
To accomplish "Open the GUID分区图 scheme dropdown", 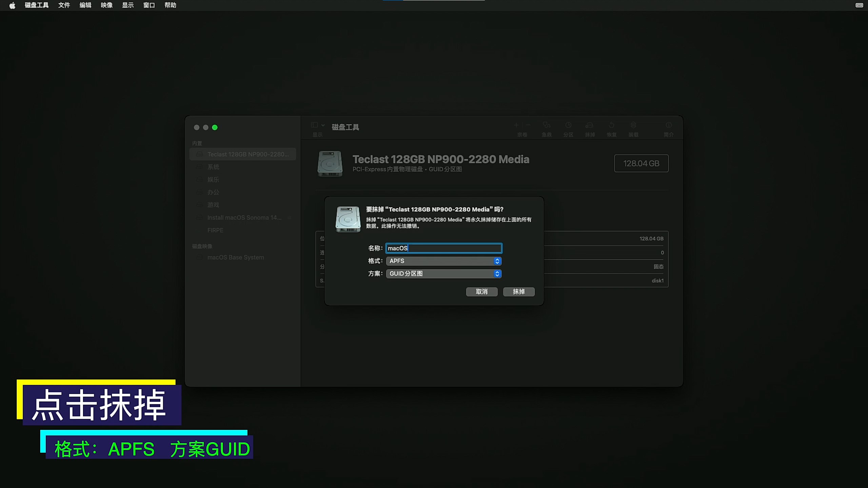I will [x=443, y=273].
